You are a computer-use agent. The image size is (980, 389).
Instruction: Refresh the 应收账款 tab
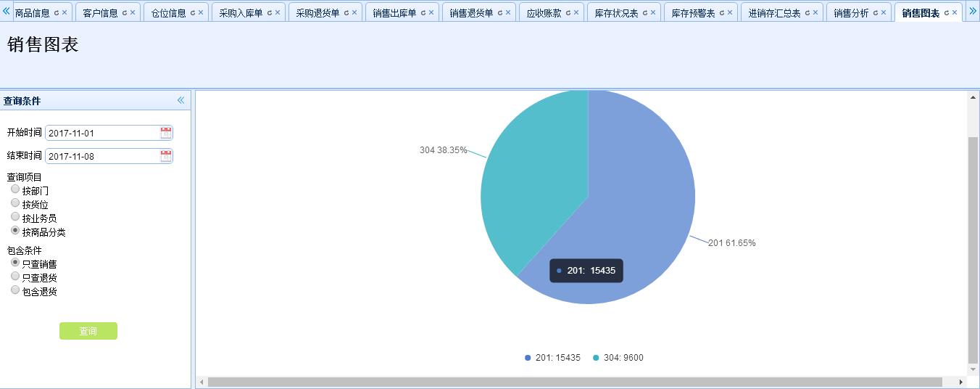(x=568, y=12)
